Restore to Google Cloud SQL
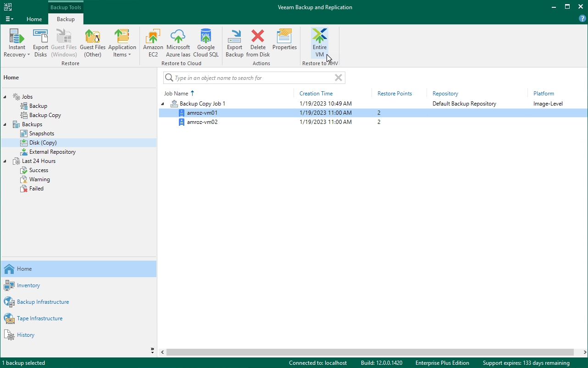 coord(206,43)
